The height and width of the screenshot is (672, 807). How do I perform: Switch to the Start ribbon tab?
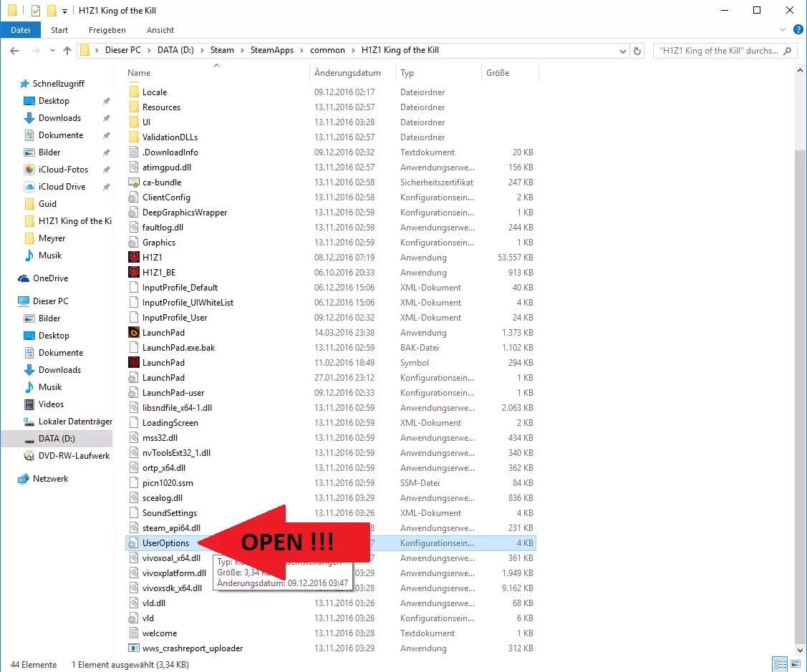[x=59, y=30]
